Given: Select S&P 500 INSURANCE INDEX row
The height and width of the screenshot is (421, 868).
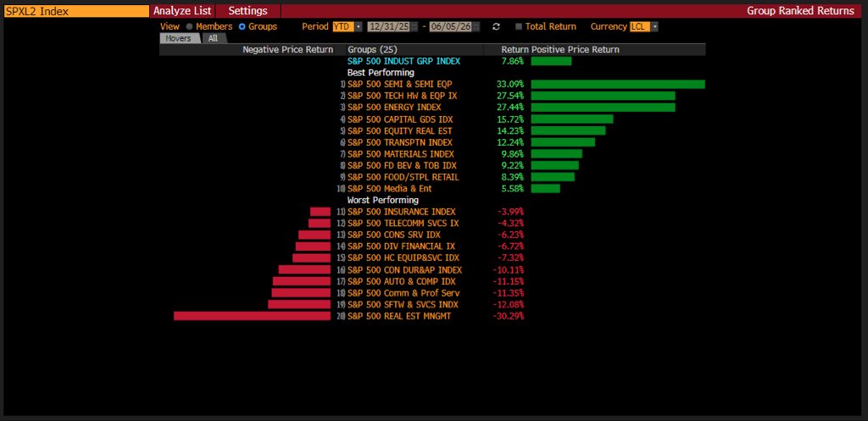Looking at the screenshot, I should pos(401,212).
